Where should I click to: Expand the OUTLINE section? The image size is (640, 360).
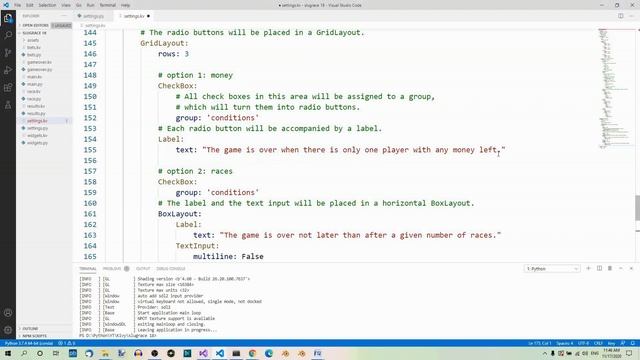pos(30,329)
